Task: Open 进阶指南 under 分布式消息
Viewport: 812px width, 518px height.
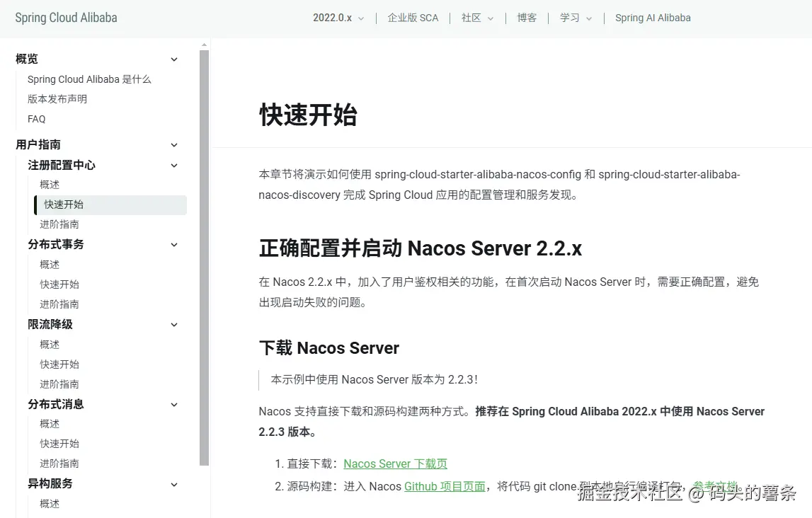Action: point(59,464)
